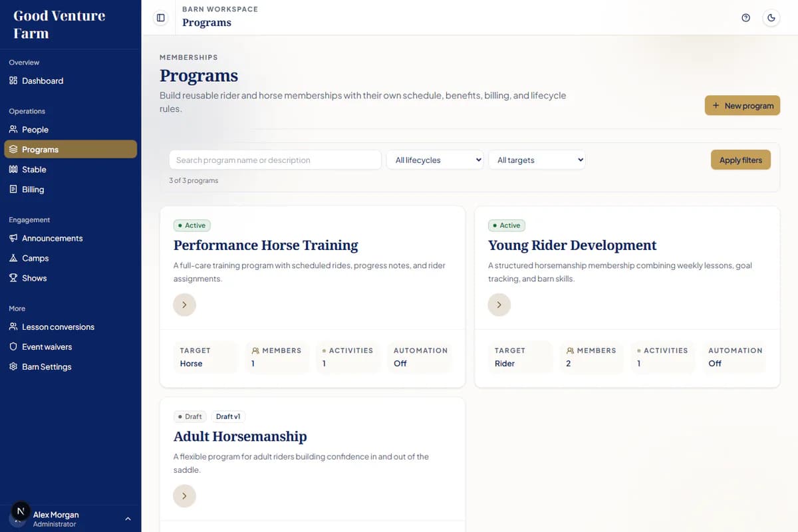Click the Billing receipt icon
This screenshot has width=798, height=532.
pos(13,190)
